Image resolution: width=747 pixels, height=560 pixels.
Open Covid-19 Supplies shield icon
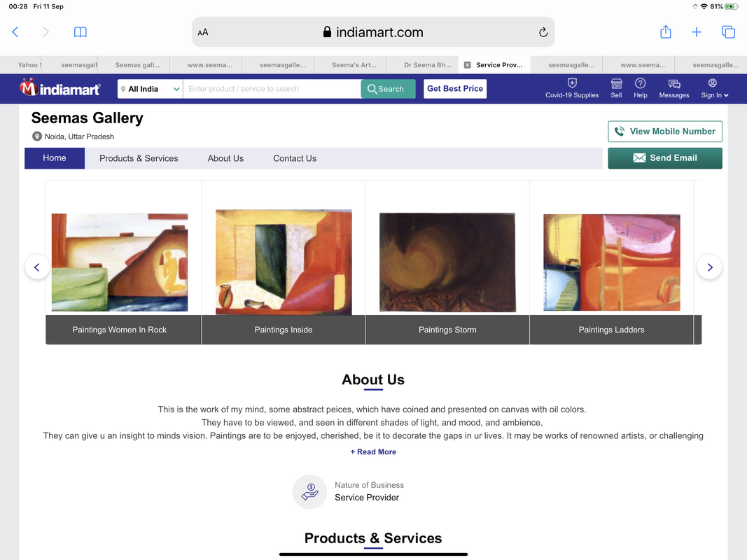coord(572,83)
